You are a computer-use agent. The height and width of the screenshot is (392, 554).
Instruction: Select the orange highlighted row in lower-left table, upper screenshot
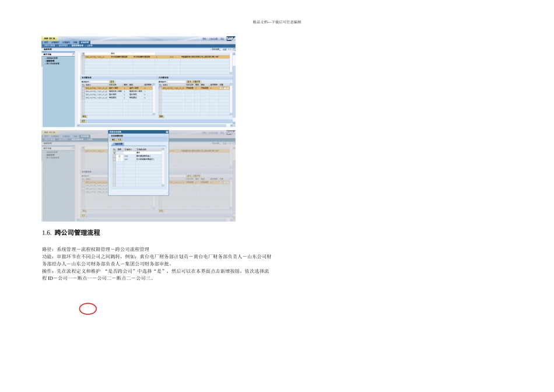click(118, 88)
